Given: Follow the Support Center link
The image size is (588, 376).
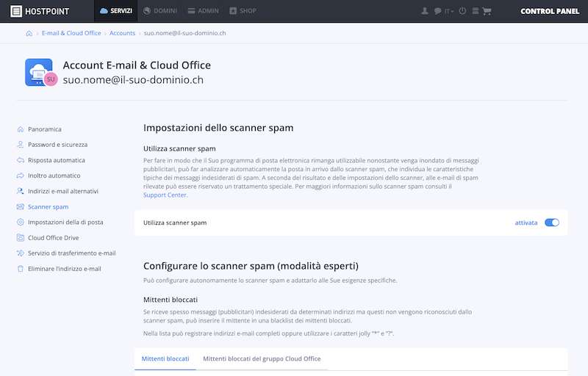Looking at the screenshot, I should pyautogui.click(x=165, y=195).
